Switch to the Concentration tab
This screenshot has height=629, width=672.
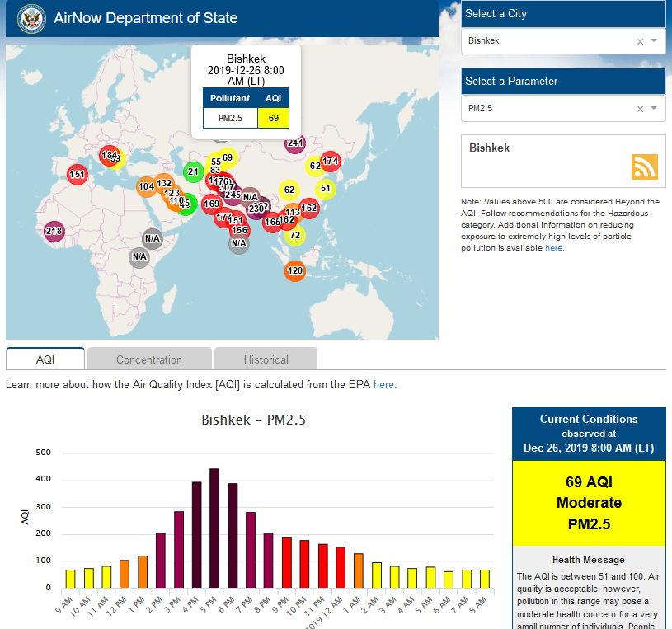click(x=149, y=359)
